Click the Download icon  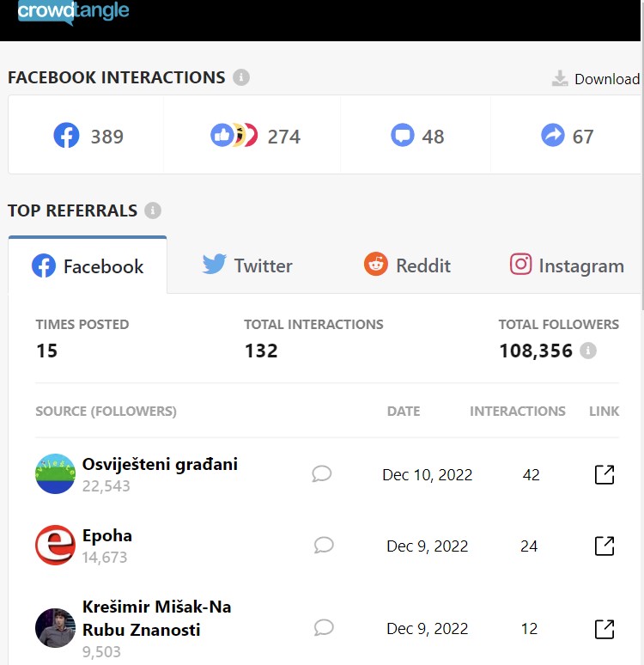[560, 78]
